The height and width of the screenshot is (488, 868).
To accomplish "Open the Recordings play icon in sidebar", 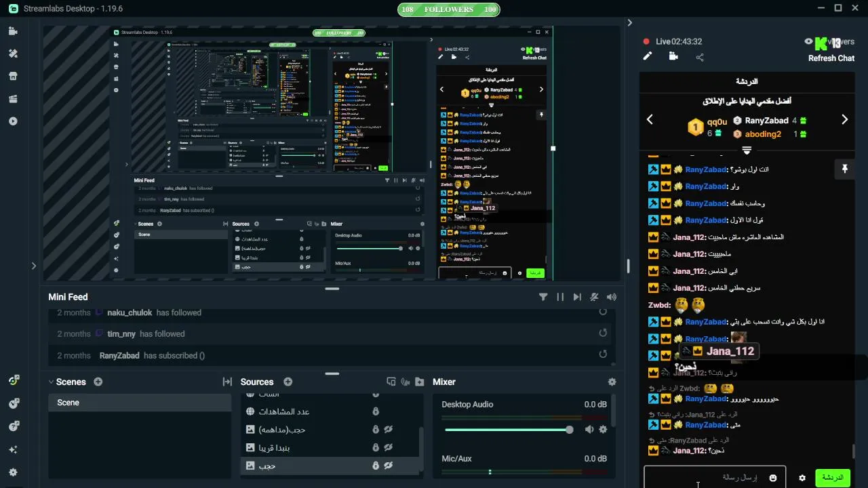I will (13, 121).
